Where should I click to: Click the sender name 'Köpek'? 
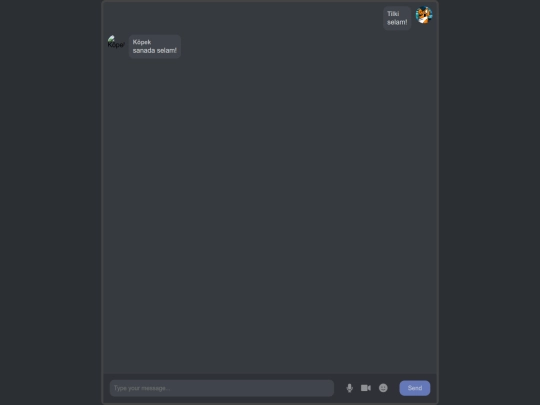142,42
